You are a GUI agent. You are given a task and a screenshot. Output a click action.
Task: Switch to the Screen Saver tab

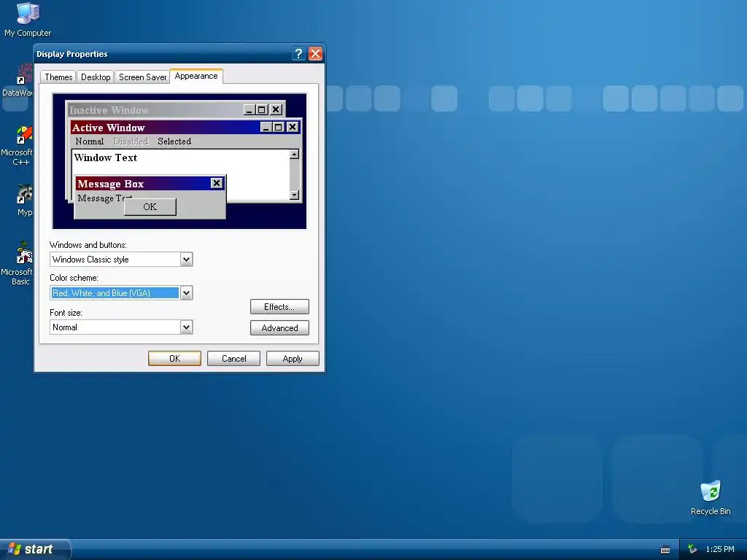[x=142, y=77]
